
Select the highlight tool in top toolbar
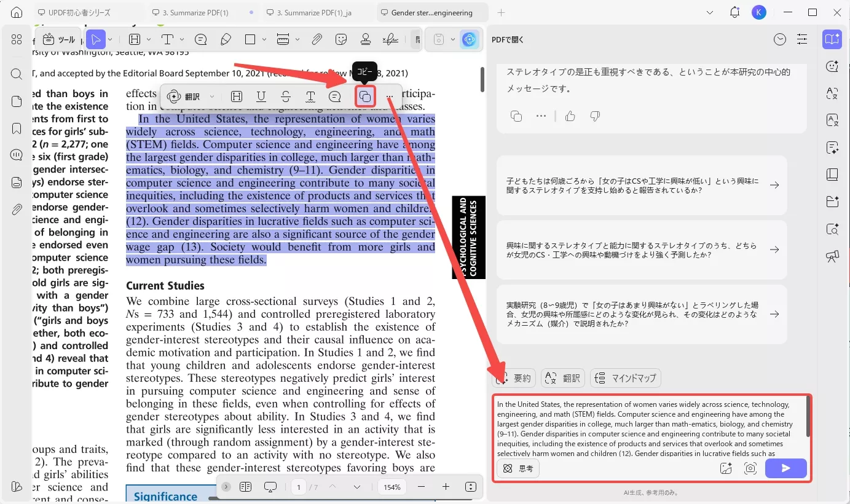pos(134,39)
